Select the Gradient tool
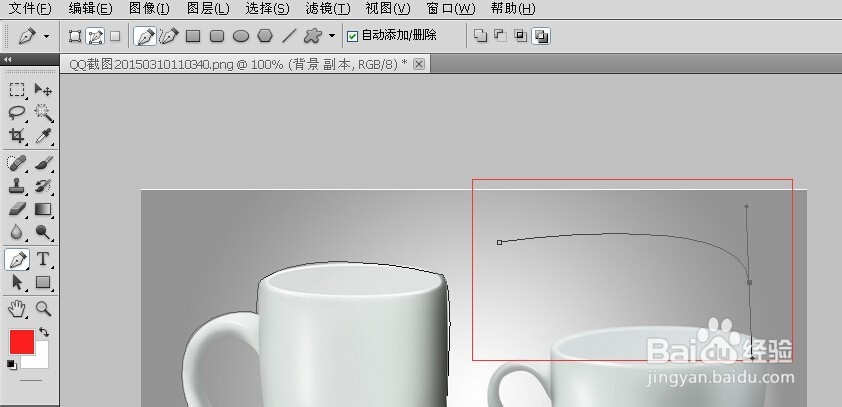This screenshot has height=407, width=842. point(43,209)
